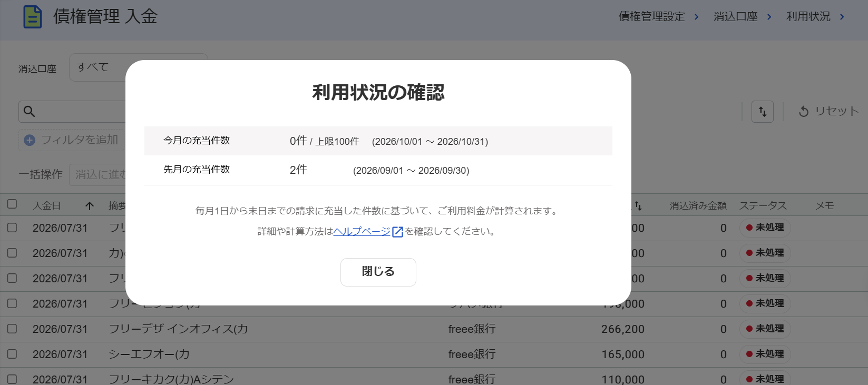
Task: Click the 消込済み金額 column header
Action: coord(698,206)
